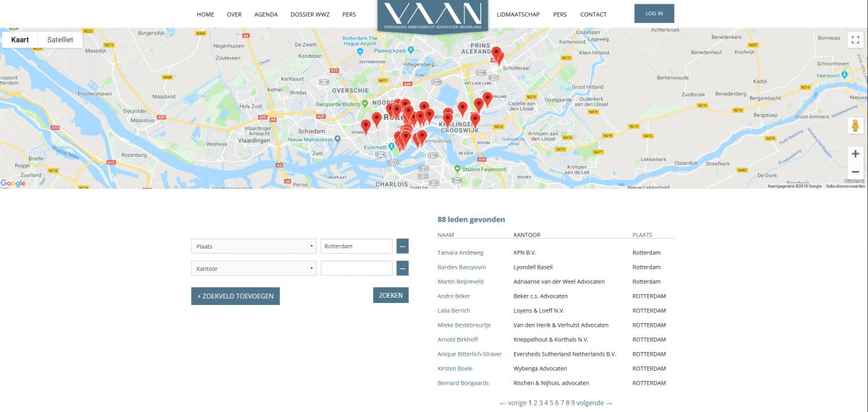Viewport: 868px width, 412px height.
Task: Open Anique Bitterlich-Straver's profile
Action: (469, 354)
